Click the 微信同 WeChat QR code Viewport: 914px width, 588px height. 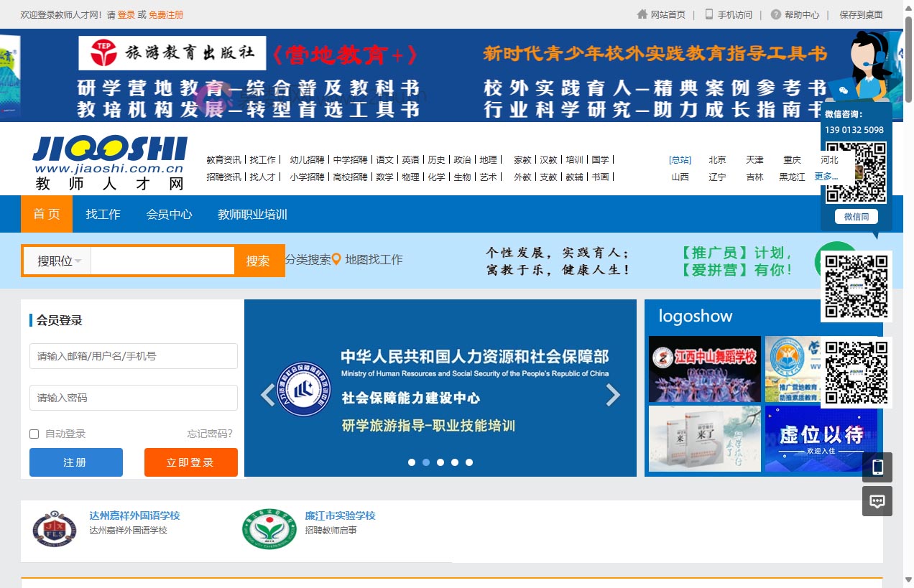click(x=856, y=172)
